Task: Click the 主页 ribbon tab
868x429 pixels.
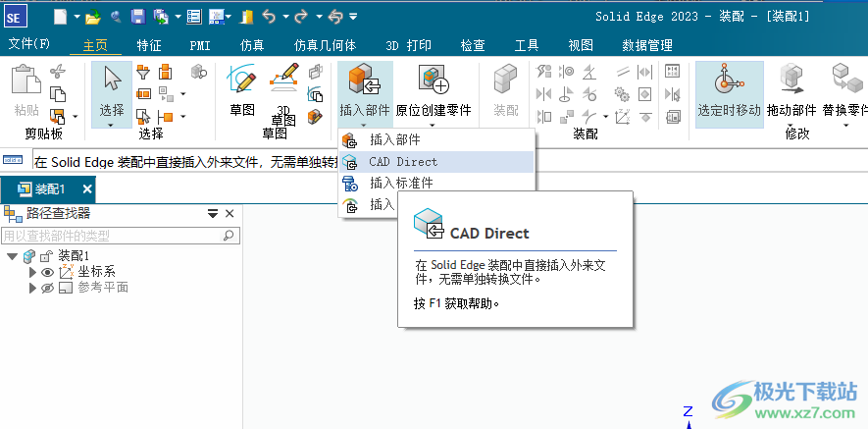Action: click(95, 45)
